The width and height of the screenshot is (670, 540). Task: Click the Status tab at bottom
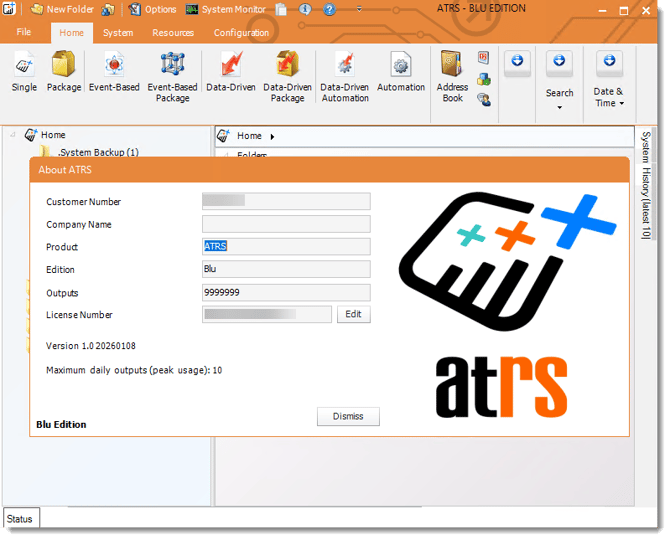21,519
